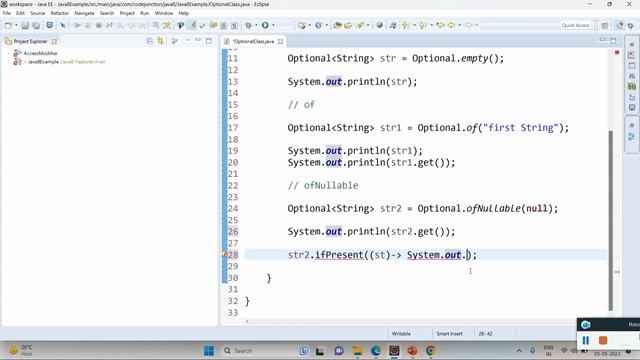This screenshot has height=360, width=640.
Task: Click the "// ofNullable" comment line
Action: [x=323, y=185]
